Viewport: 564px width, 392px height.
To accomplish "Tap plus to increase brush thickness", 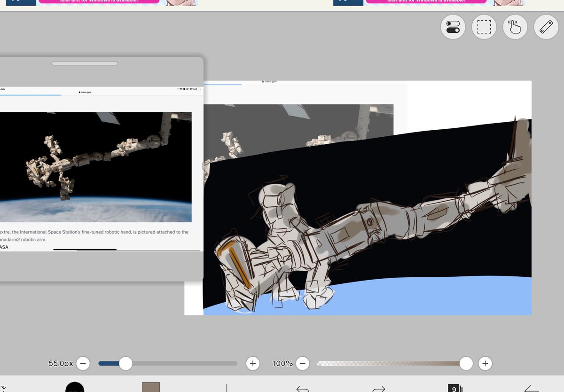I will click(x=253, y=363).
